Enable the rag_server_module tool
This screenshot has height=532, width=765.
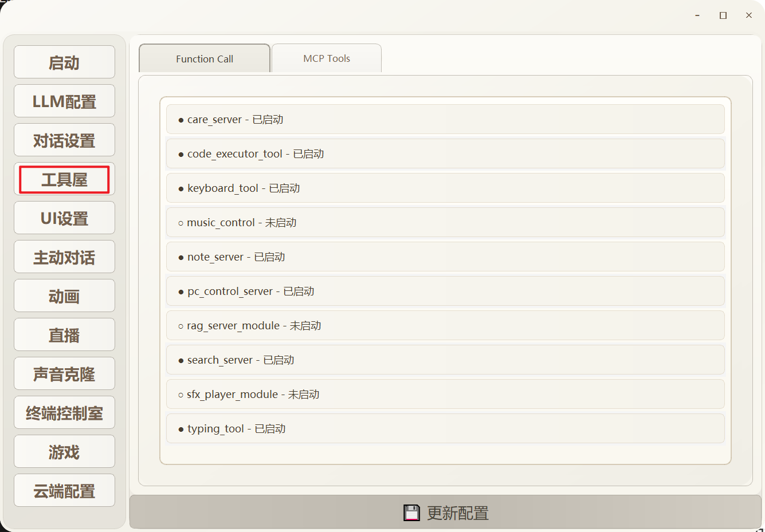[445, 326]
